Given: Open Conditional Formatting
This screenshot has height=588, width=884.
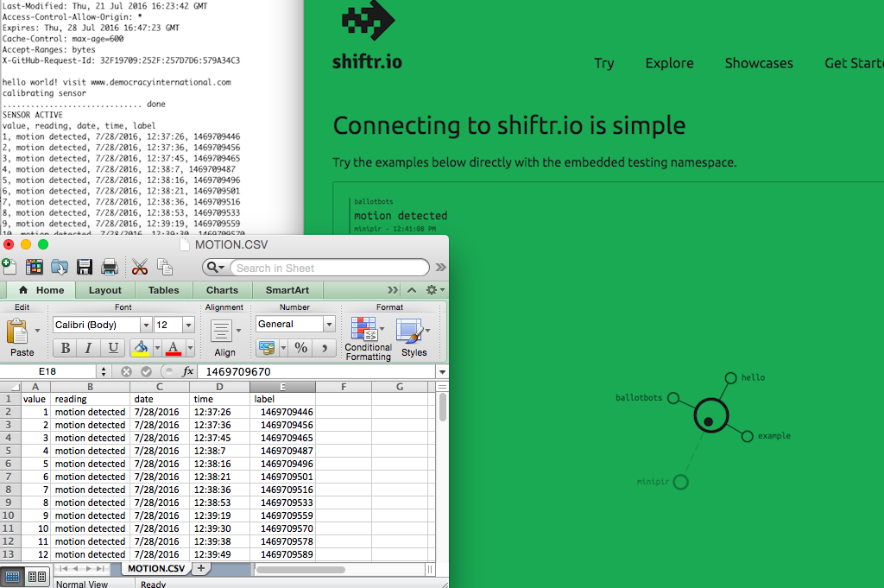Looking at the screenshot, I should coord(368,338).
